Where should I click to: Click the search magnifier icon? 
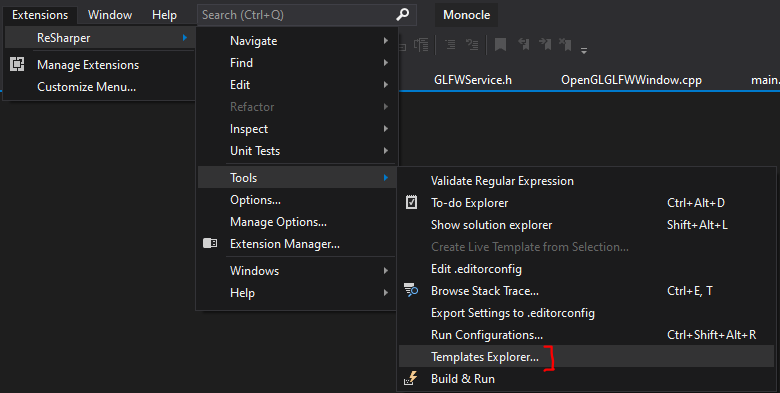(x=402, y=15)
